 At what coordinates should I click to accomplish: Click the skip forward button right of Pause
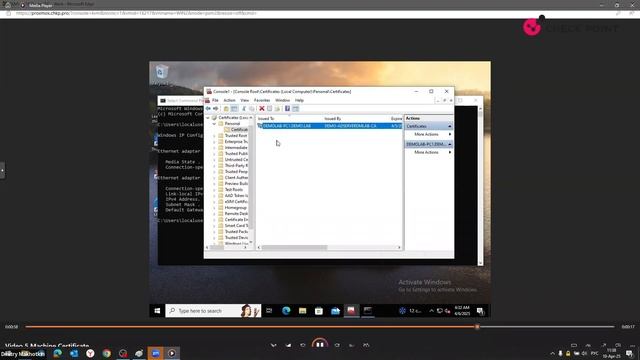(x=337, y=345)
